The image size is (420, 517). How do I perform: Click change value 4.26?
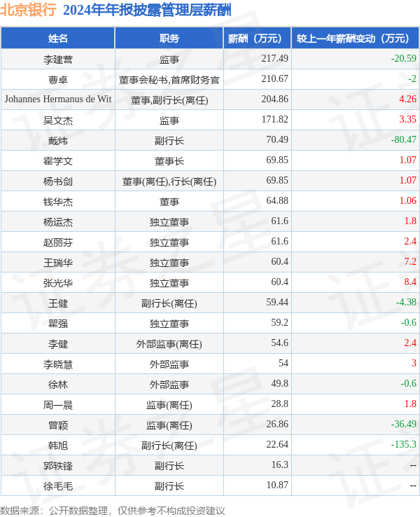pos(408,99)
